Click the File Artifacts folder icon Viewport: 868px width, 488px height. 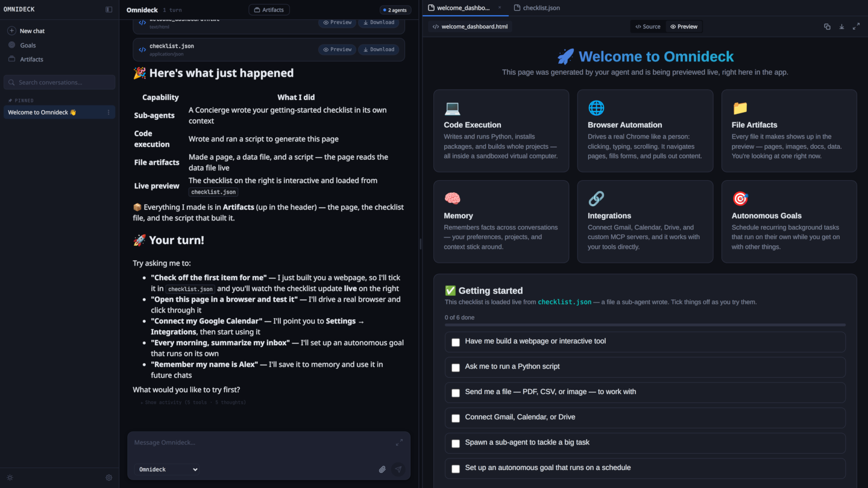740,108
